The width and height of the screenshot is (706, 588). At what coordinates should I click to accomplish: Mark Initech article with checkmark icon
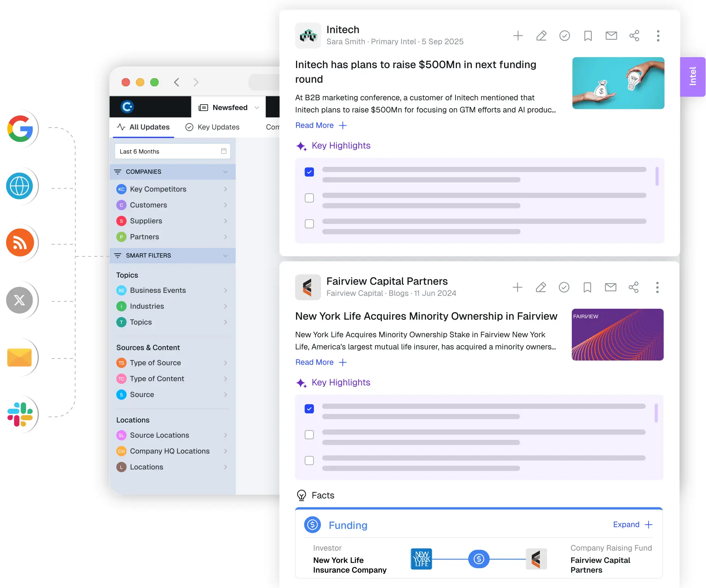tap(564, 36)
